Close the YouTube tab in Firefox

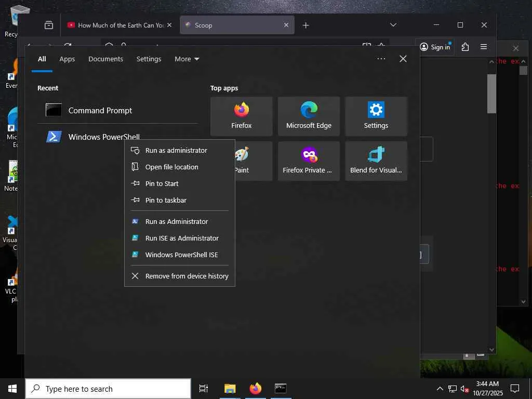[x=169, y=25]
